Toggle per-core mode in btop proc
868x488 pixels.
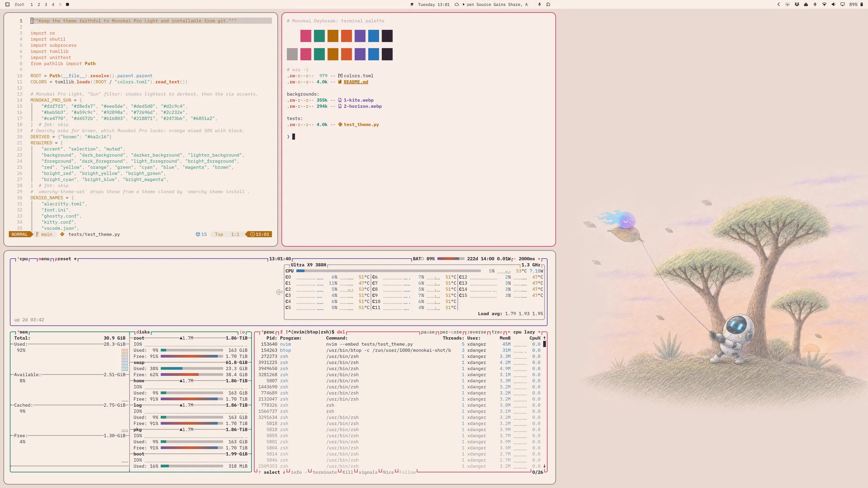(x=451, y=332)
